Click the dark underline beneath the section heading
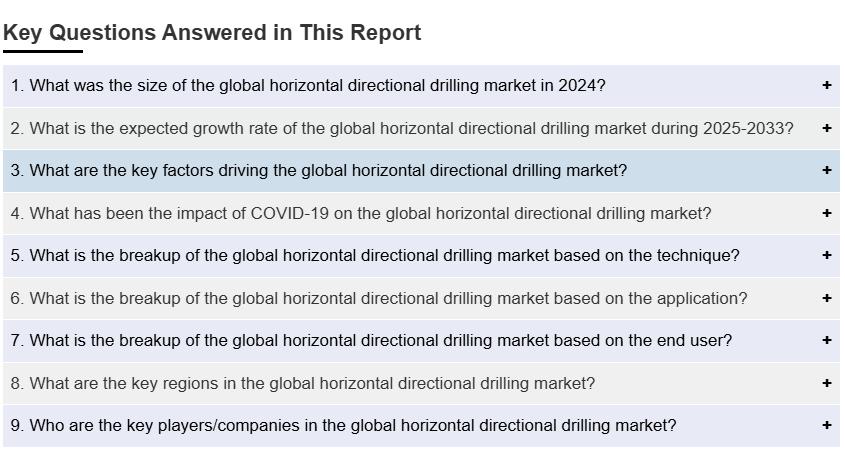The width and height of the screenshot is (845, 451). [x=43, y=51]
